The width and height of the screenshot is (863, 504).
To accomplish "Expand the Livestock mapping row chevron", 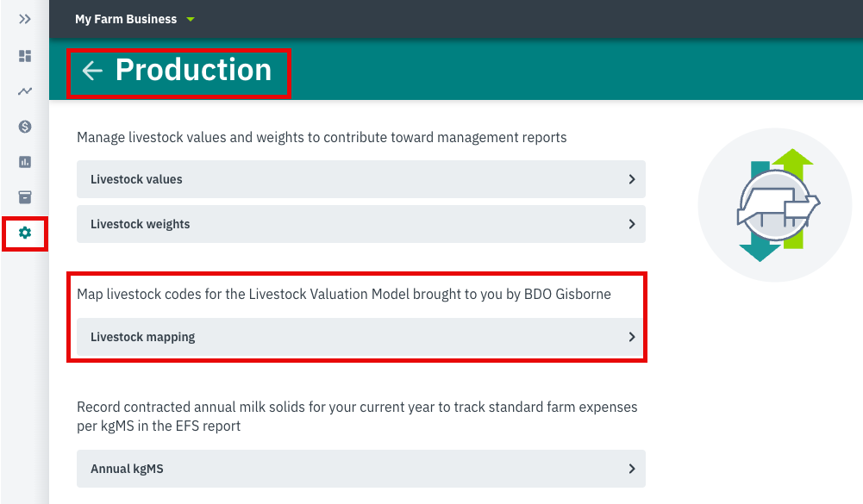I will (x=630, y=336).
